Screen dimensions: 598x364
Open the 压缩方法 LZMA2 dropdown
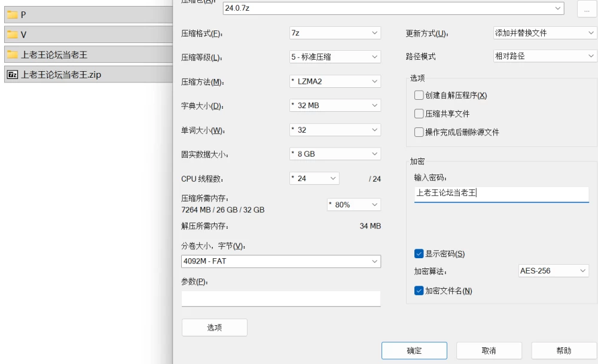pos(335,81)
